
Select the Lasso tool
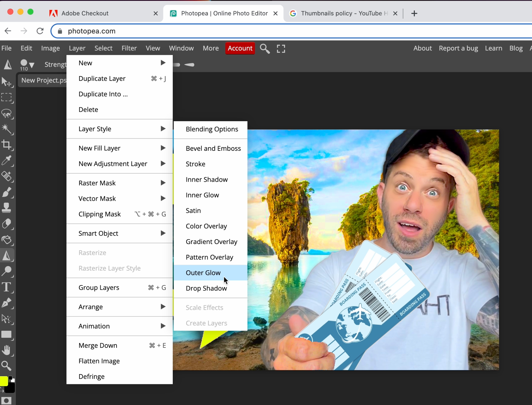(x=6, y=113)
